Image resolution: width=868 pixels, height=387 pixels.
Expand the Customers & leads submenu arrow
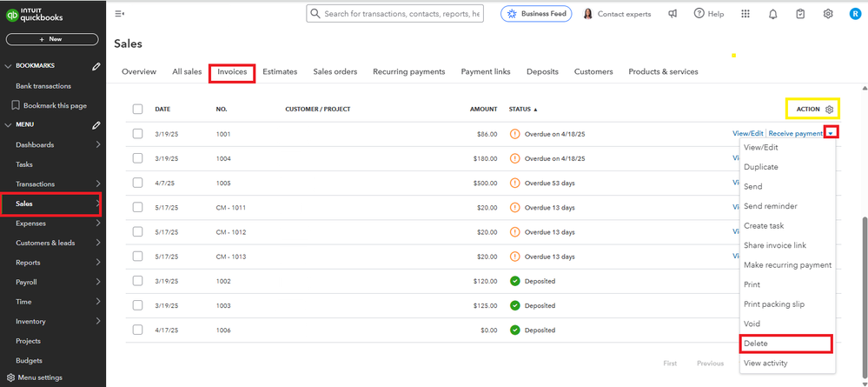coord(98,243)
